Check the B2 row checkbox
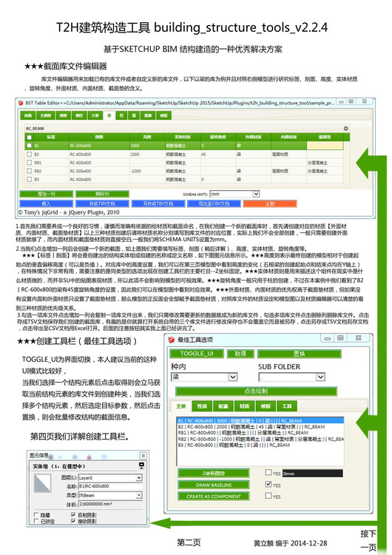Viewport: 392px width, 555px height. pyautogui.click(x=30, y=155)
